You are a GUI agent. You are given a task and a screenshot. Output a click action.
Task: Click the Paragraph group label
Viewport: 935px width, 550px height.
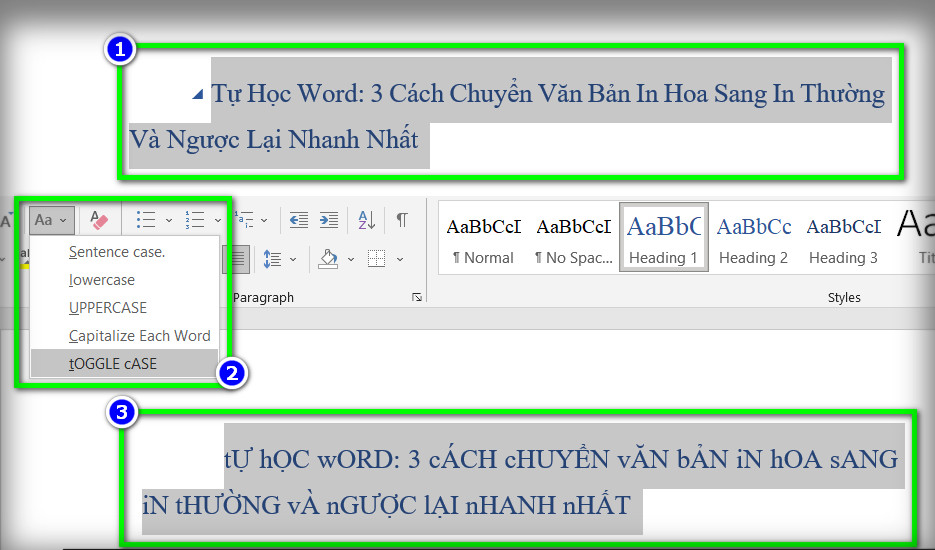coord(264,297)
